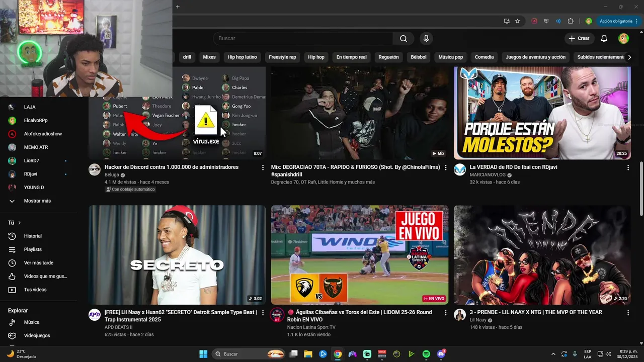Click the red extension icon in toolbar
Viewport: 644px width, 362px height.
coord(534,21)
